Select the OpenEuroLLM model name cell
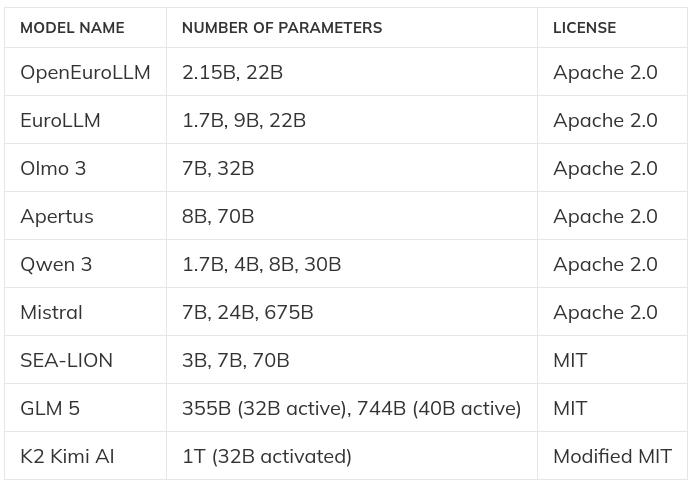The width and height of the screenshot is (696, 485). tap(85, 72)
